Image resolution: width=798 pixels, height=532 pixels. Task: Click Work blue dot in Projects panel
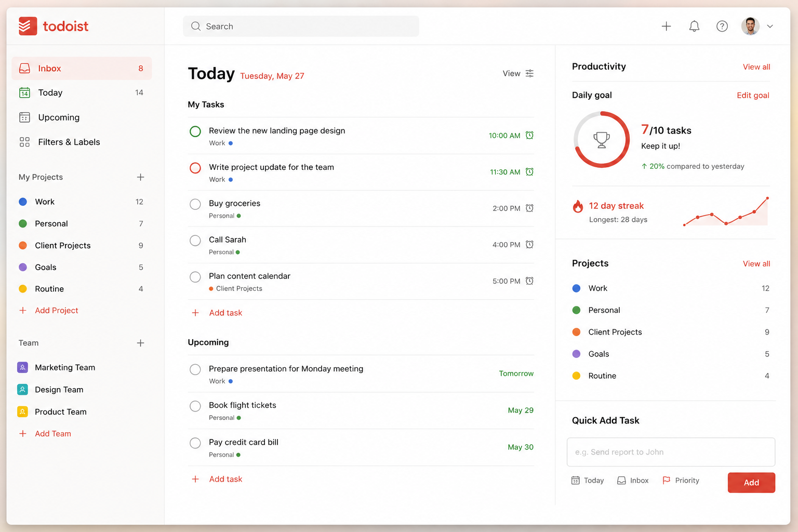[x=576, y=288]
